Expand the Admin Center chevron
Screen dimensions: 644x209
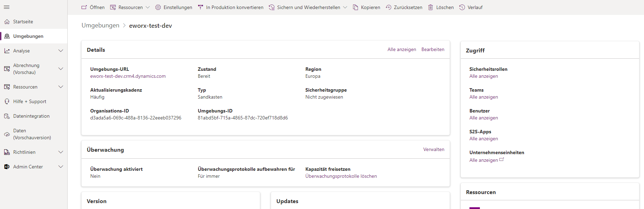[61, 167]
